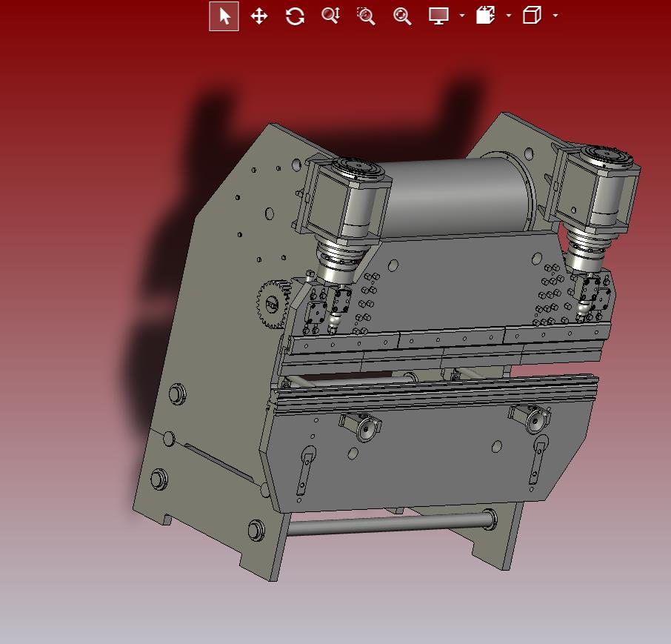Expand the view orientation dropdown arrow
The height and width of the screenshot is (644, 671).
click(555, 16)
